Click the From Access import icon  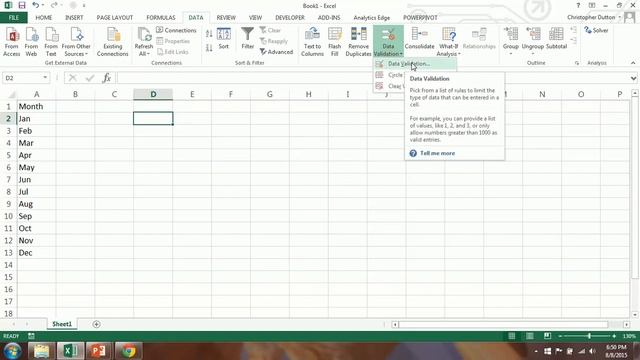(x=12, y=42)
